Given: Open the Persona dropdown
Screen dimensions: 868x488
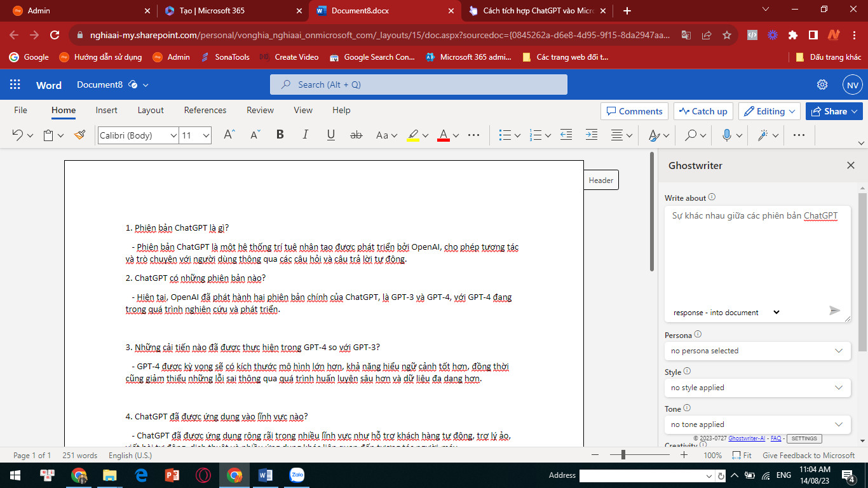Looking at the screenshot, I should coord(757,351).
